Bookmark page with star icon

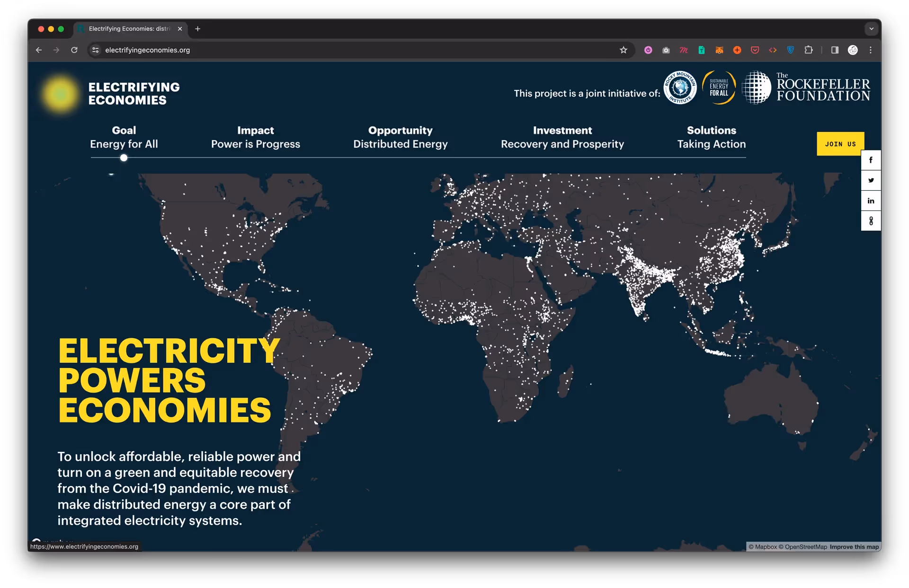coord(623,50)
